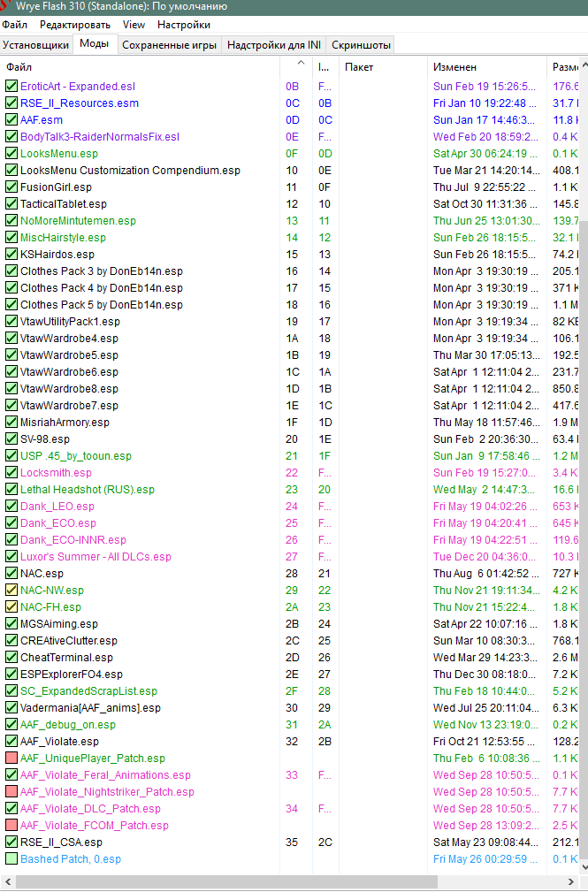The width and height of the screenshot is (588, 892).
Task: Select the RSE_II_CSA.esp entry
Action: tap(61, 842)
